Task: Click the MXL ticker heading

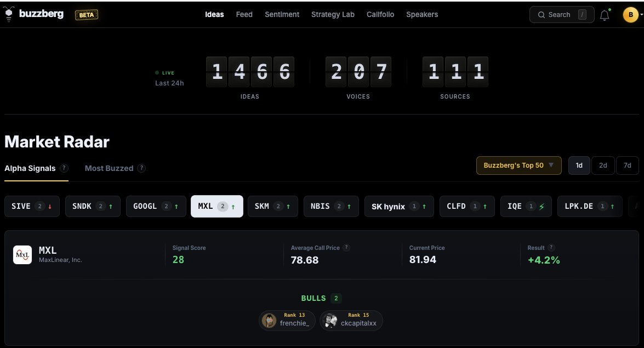Action: point(48,250)
